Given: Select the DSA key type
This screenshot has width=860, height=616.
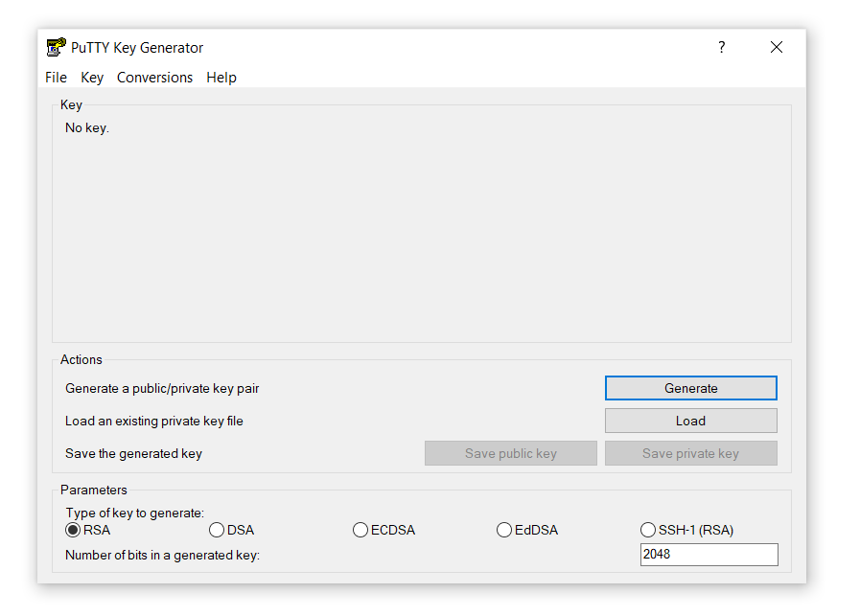Looking at the screenshot, I should pos(231,530).
